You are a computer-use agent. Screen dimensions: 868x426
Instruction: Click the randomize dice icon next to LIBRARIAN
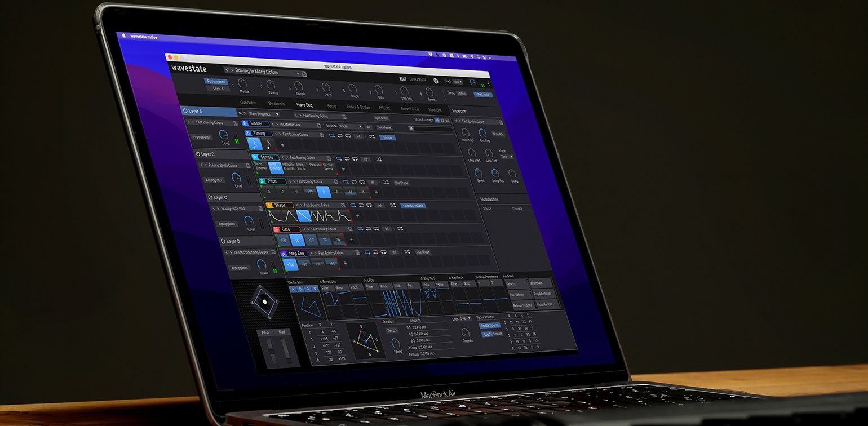[x=436, y=81]
